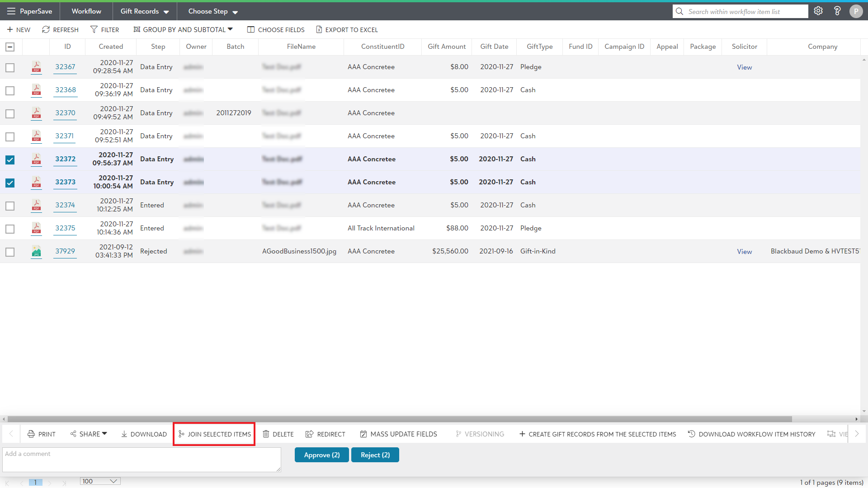Click the Approve (2) button

coord(321,455)
